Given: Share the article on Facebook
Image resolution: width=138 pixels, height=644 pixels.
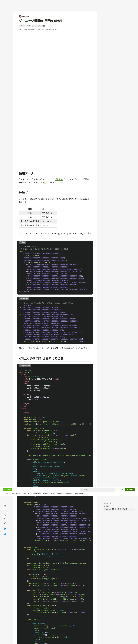Looking at the screenshot, I should tap(5, 529).
